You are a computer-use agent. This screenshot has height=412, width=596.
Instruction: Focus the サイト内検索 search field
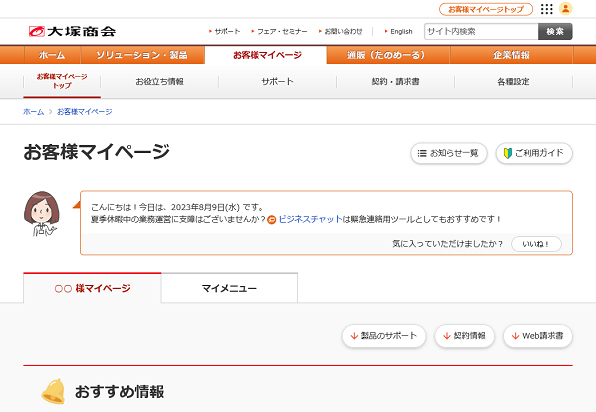(x=481, y=32)
